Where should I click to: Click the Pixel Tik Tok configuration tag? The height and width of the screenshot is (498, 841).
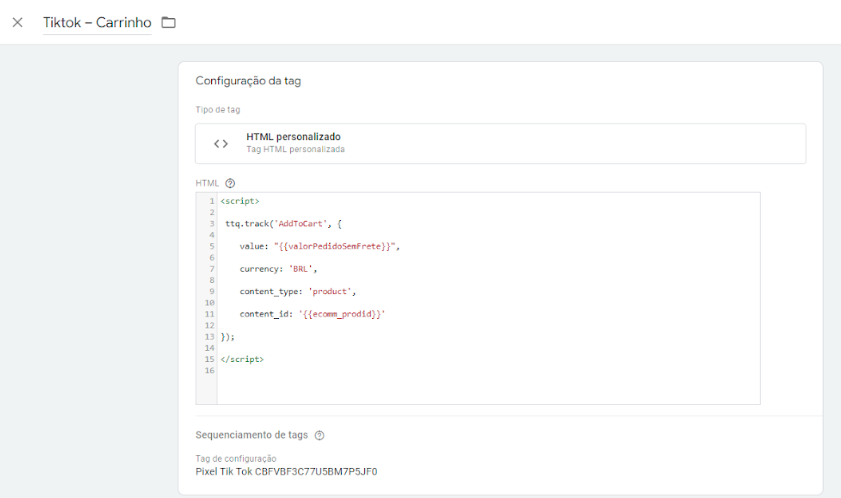(x=286, y=472)
